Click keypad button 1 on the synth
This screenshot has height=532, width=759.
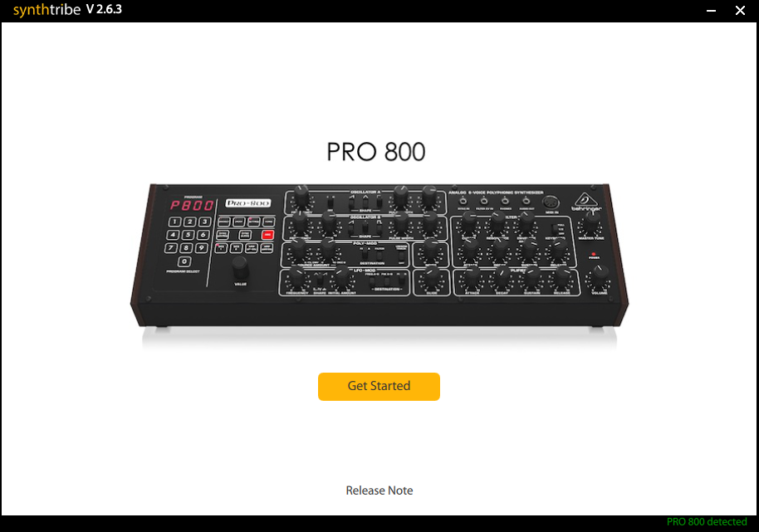pos(174,222)
